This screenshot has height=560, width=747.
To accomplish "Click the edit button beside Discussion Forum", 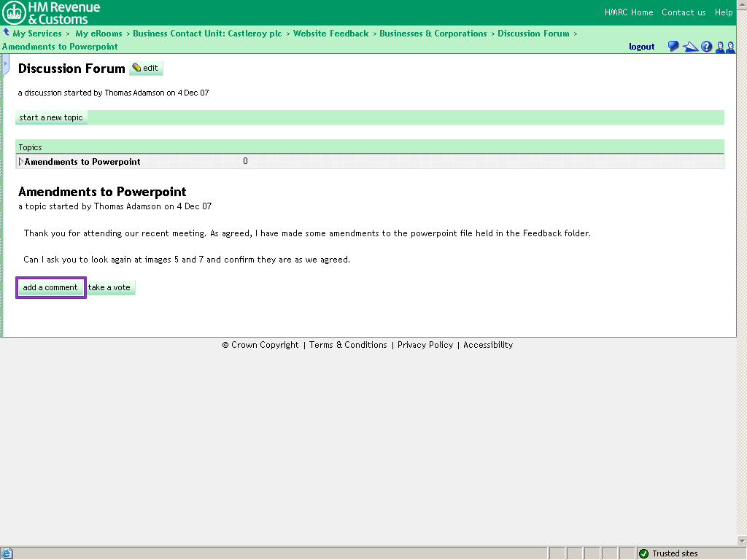I will point(146,68).
